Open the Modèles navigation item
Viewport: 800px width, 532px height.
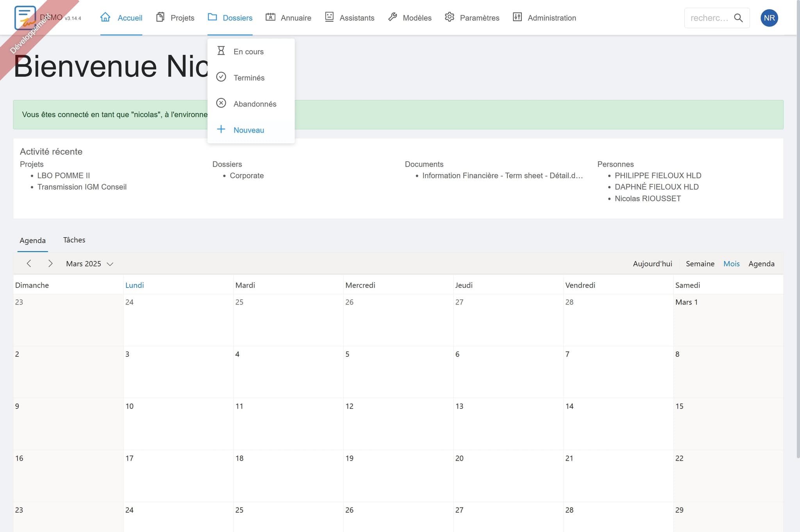[410, 18]
